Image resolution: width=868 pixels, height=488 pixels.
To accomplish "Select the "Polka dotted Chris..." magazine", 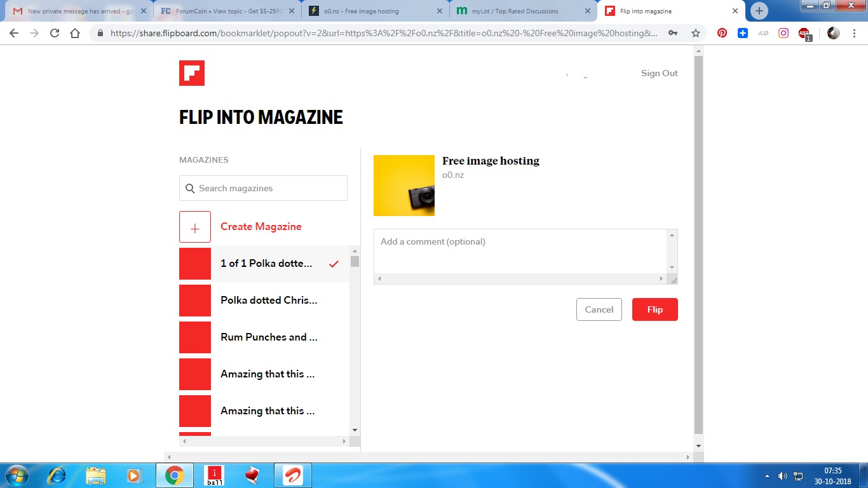I will tap(267, 300).
